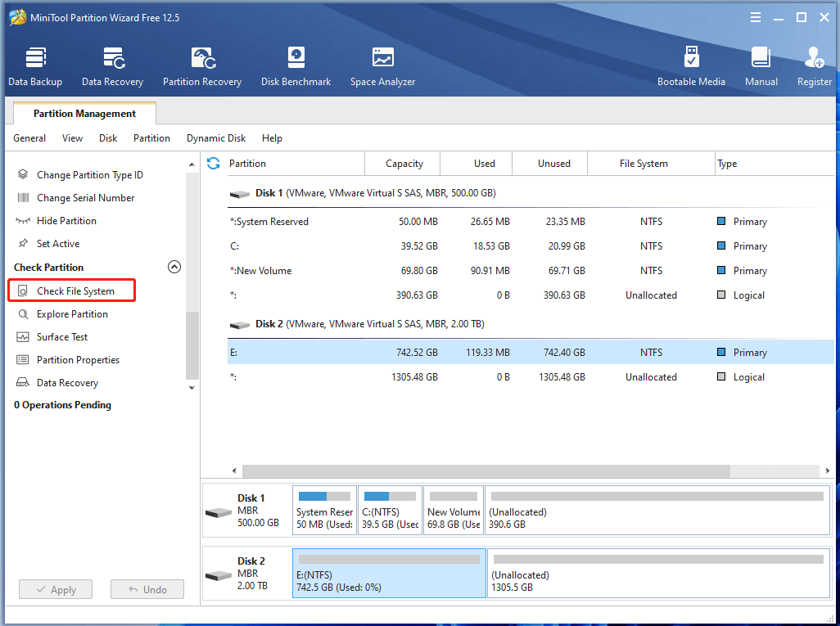This screenshot has width=840, height=626.
Task: Open the Dynamic Disk menu
Action: (216, 138)
